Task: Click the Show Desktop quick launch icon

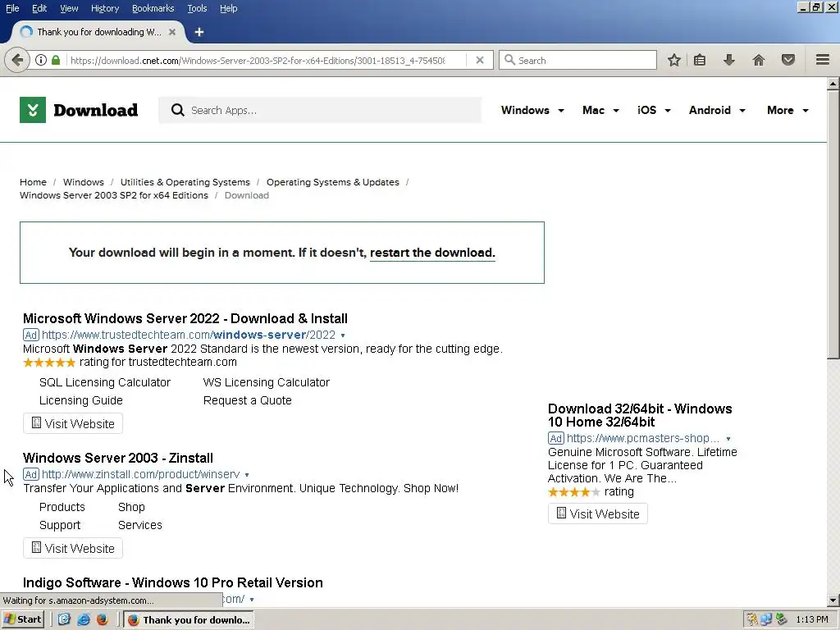Action: click(64, 619)
